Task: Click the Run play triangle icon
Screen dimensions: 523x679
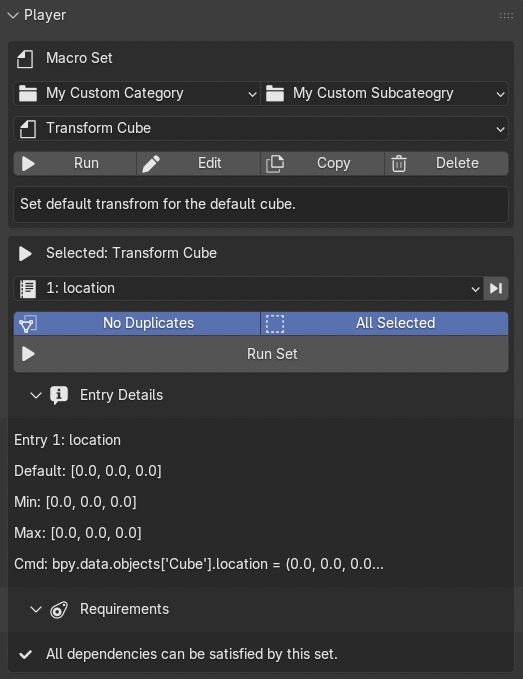Action: pyautogui.click(x=29, y=164)
